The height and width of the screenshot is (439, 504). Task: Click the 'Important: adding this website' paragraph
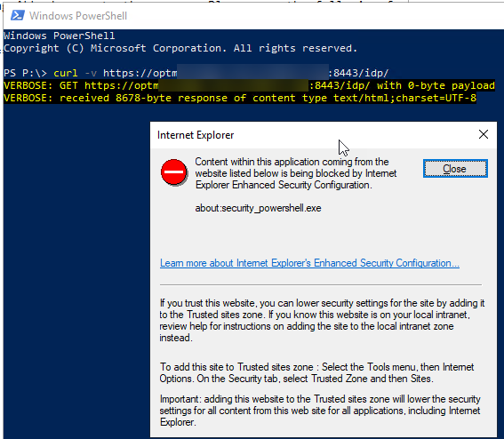point(320,411)
